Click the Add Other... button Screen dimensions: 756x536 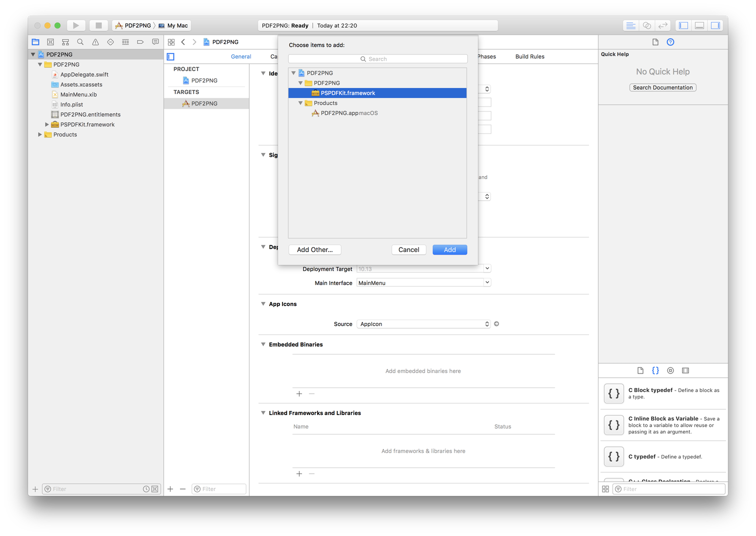pyautogui.click(x=314, y=249)
